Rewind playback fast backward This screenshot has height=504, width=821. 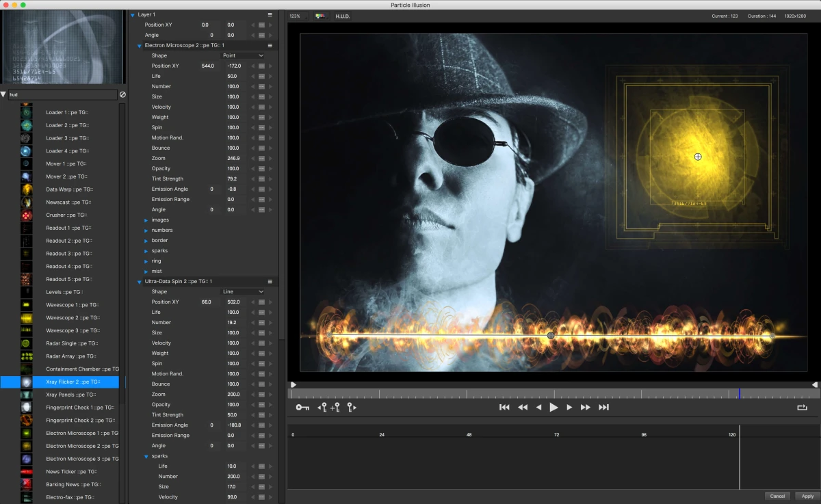click(522, 408)
